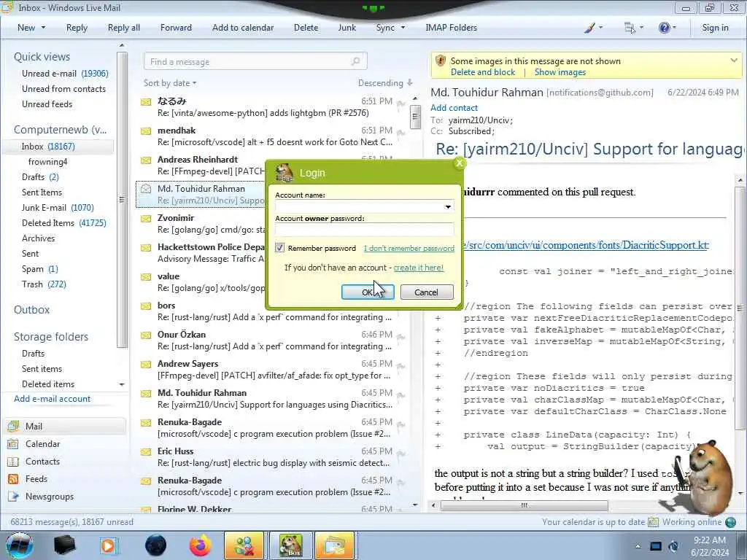This screenshot has height=560, width=747.
Task: Toggle Descending sort order
Action: [385, 83]
